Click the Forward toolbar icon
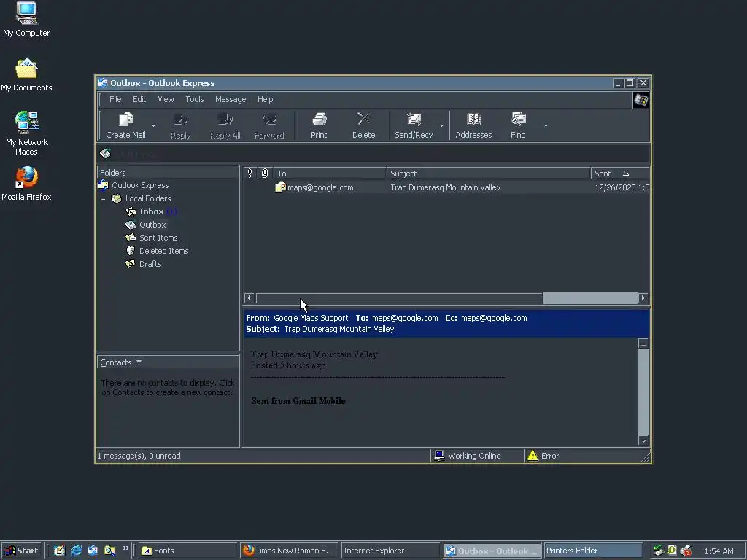 (269, 125)
